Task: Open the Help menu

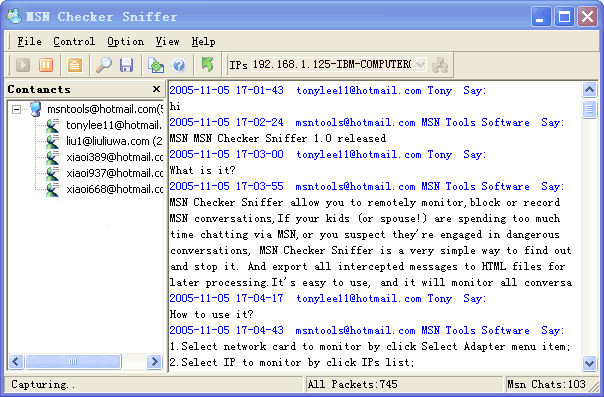Action: 203,41
